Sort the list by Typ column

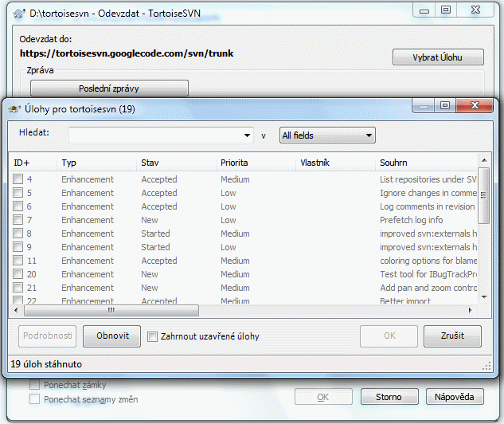click(97, 163)
